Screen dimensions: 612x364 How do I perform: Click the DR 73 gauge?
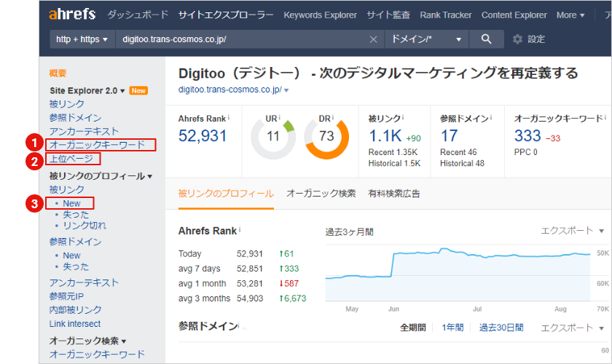[326, 138]
